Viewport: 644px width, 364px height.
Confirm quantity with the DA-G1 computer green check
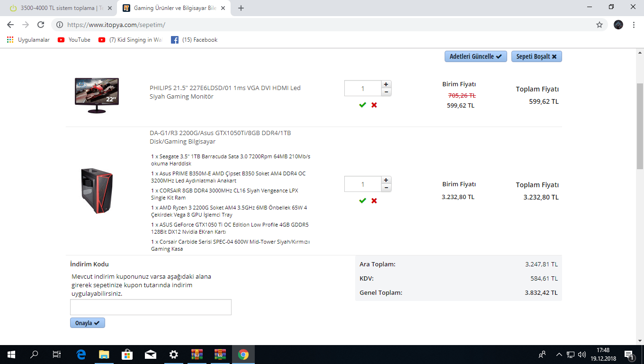[363, 200]
